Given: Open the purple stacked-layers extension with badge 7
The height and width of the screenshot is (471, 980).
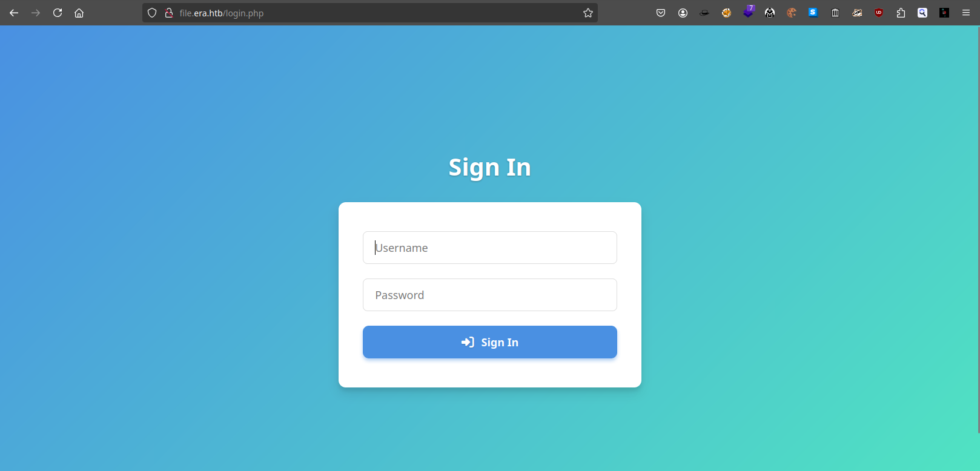Looking at the screenshot, I should [x=749, y=12].
